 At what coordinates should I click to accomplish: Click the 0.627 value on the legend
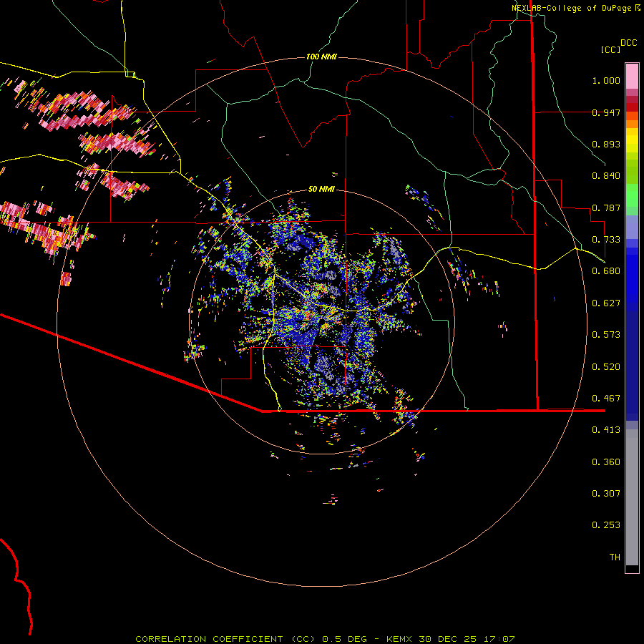click(606, 303)
